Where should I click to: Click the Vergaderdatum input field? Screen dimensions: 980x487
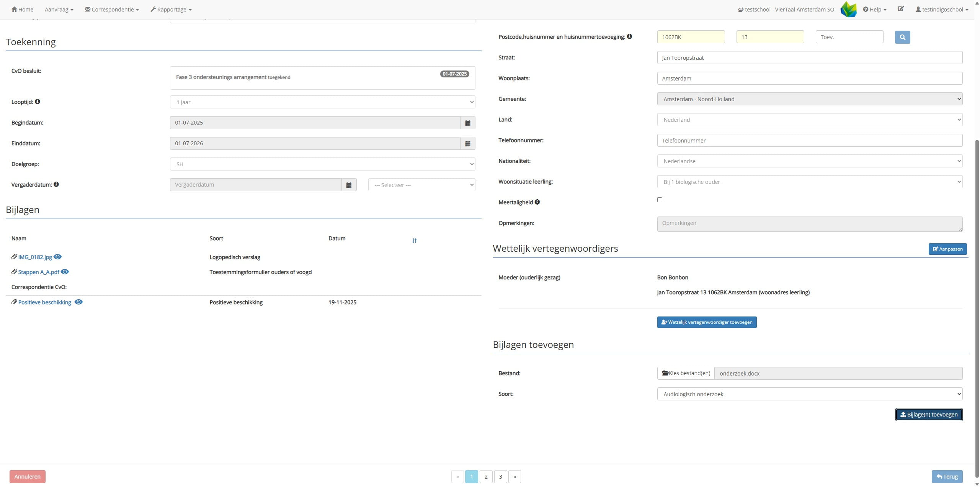tap(256, 185)
